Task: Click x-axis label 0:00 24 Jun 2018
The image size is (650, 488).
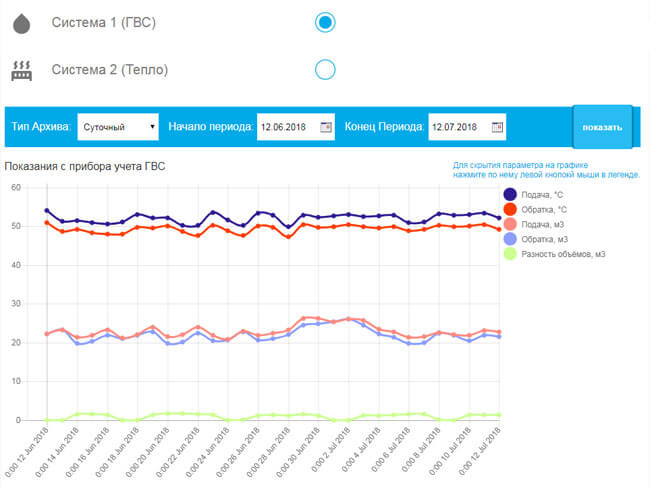Action: (x=207, y=452)
